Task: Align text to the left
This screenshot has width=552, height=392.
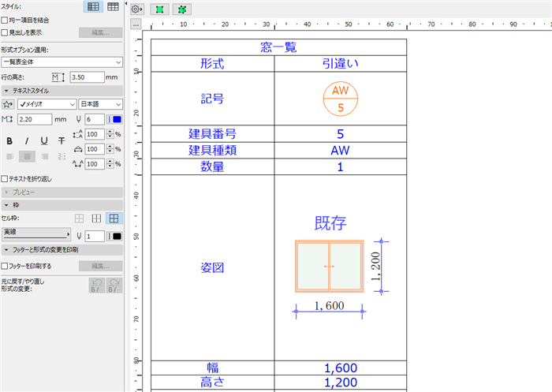Action: coord(9,156)
